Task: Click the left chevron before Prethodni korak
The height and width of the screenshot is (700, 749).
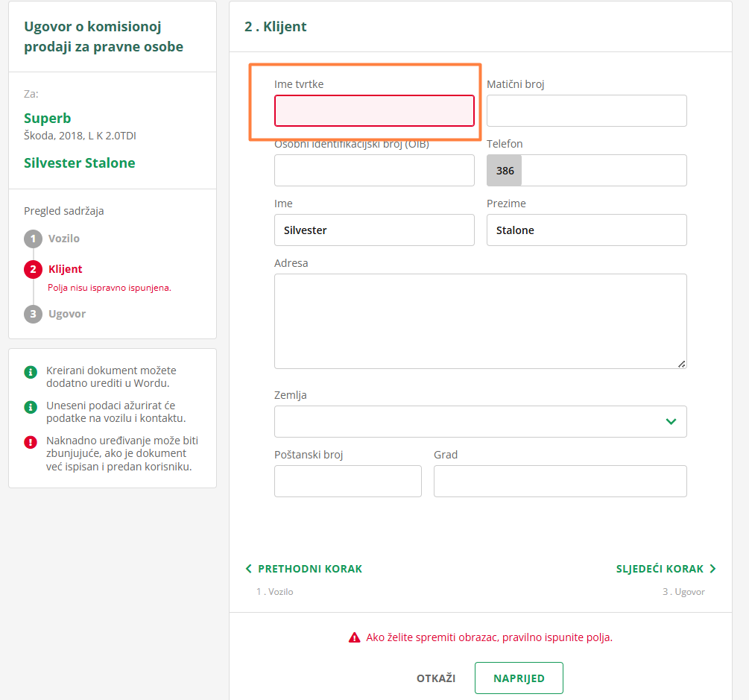Action: point(249,569)
